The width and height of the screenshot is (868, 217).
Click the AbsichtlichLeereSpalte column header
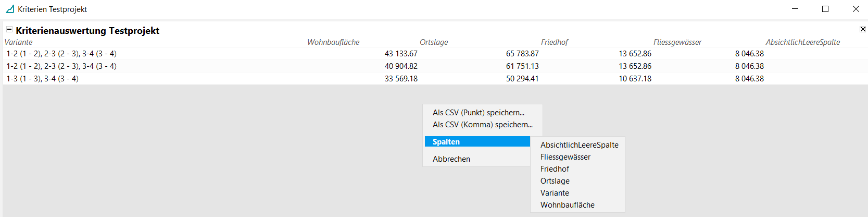click(x=802, y=42)
